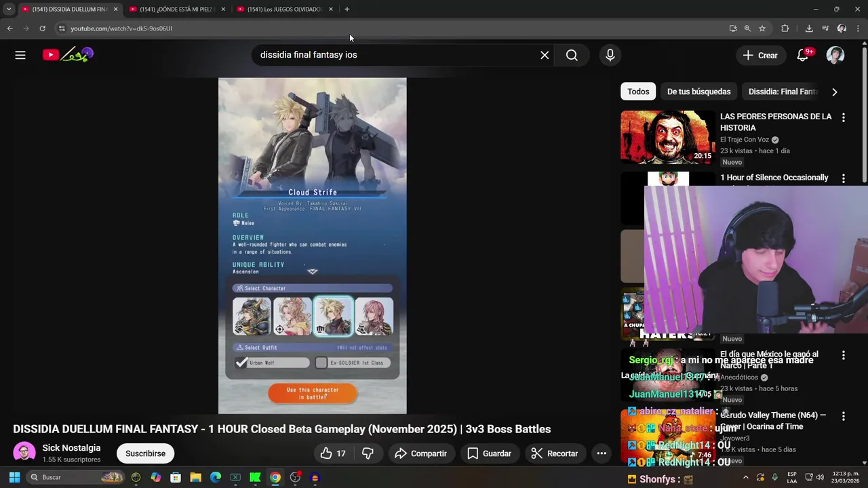Image resolution: width=868 pixels, height=488 pixels.
Task: Open the tab search dropdown arrow
Action: coord(8,9)
